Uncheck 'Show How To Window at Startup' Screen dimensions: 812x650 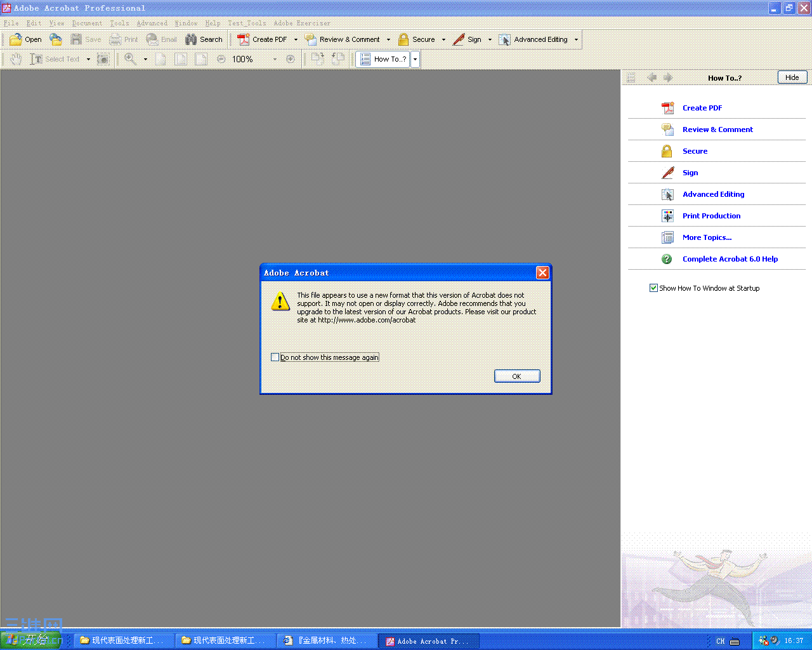[653, 288]
